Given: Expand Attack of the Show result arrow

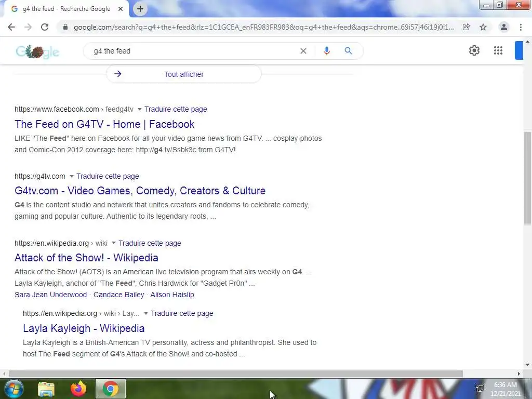Looking at the screenshot, I should pos(114,243).
